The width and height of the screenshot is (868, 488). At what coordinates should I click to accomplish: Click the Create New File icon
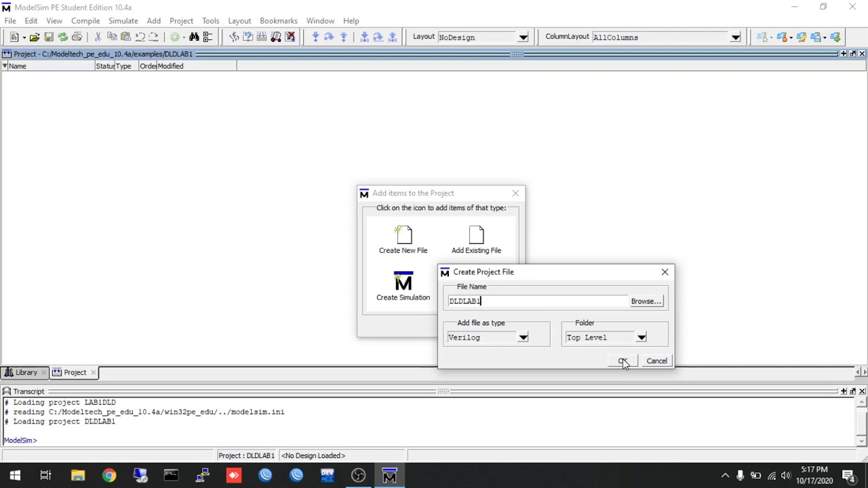point(403,240)
